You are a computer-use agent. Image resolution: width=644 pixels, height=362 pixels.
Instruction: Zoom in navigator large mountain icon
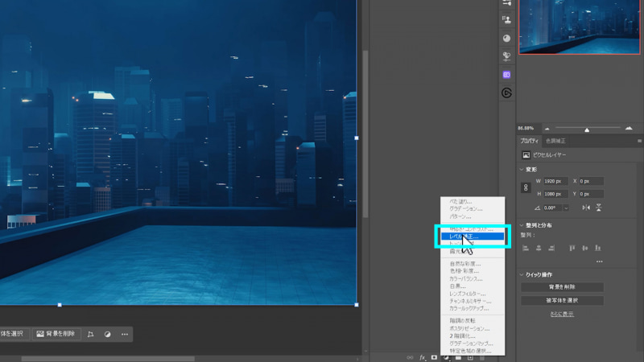click(629, 129)
